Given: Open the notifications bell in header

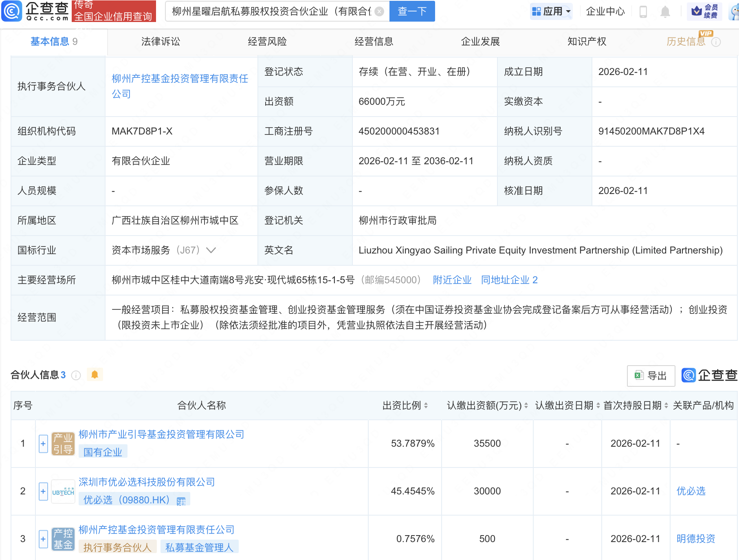Looking at the screenshot, I should (x=665, y=11).
